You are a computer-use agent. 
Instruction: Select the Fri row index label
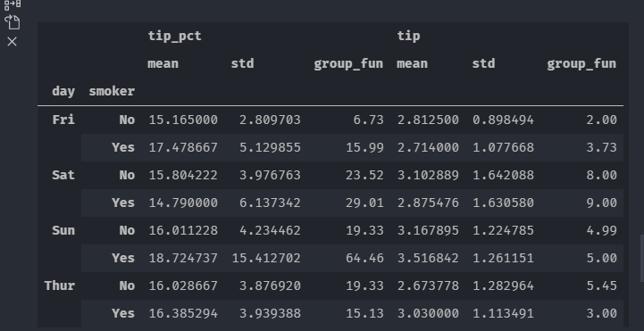tap(63, 120)
